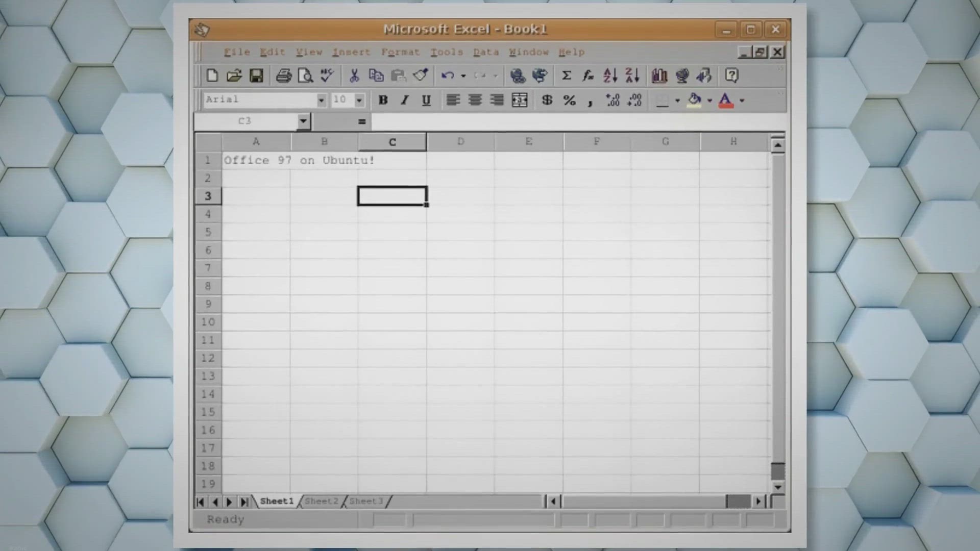The image size is (980, 551).
Task: Copy selection with the Copy icon
Action: click(x=376, y=76)
